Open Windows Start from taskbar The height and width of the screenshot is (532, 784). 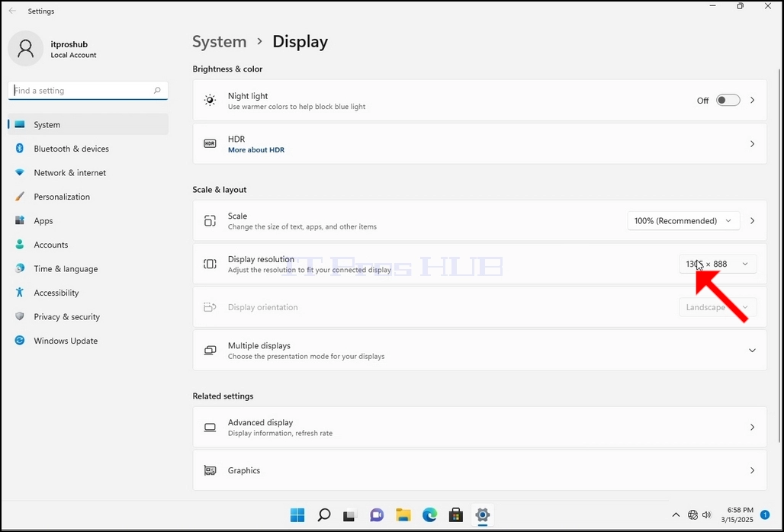tap(297, 514)
